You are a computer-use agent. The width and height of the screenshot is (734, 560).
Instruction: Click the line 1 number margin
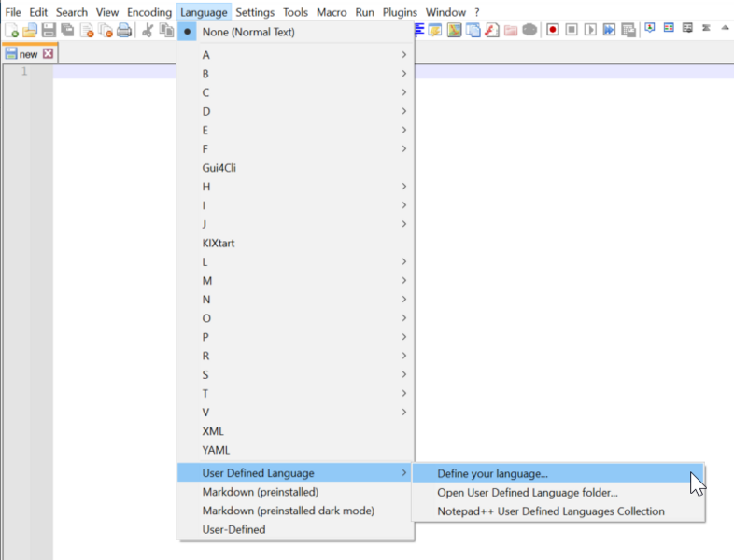(x=25, y=72)
